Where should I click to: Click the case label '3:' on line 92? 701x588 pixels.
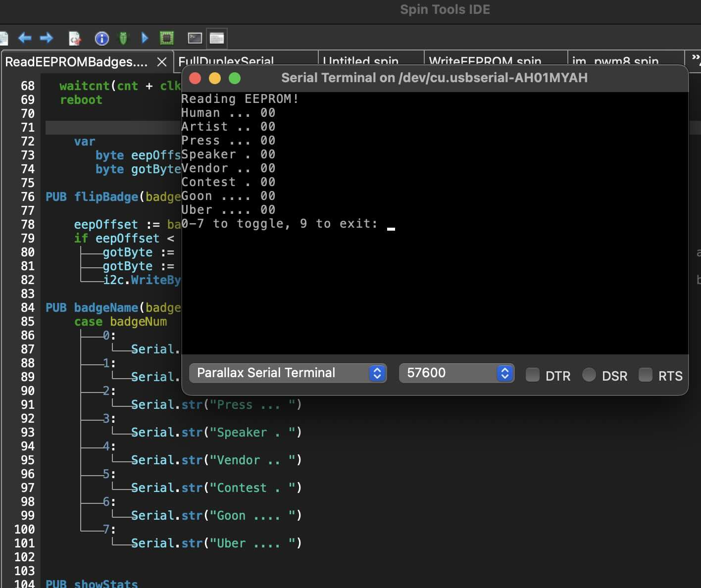pos(109,419)
